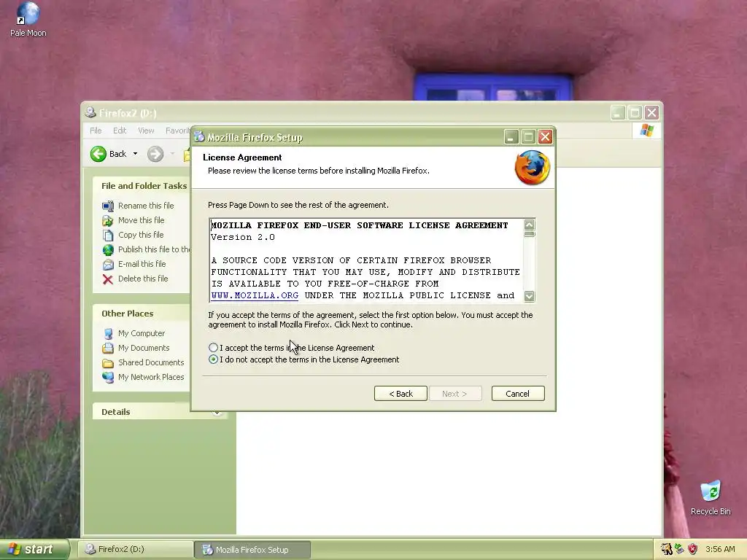Open File menu in Firefox2 (D:) window
The width and height of the screenshot is (747, 560).
[x=96, y=131]
